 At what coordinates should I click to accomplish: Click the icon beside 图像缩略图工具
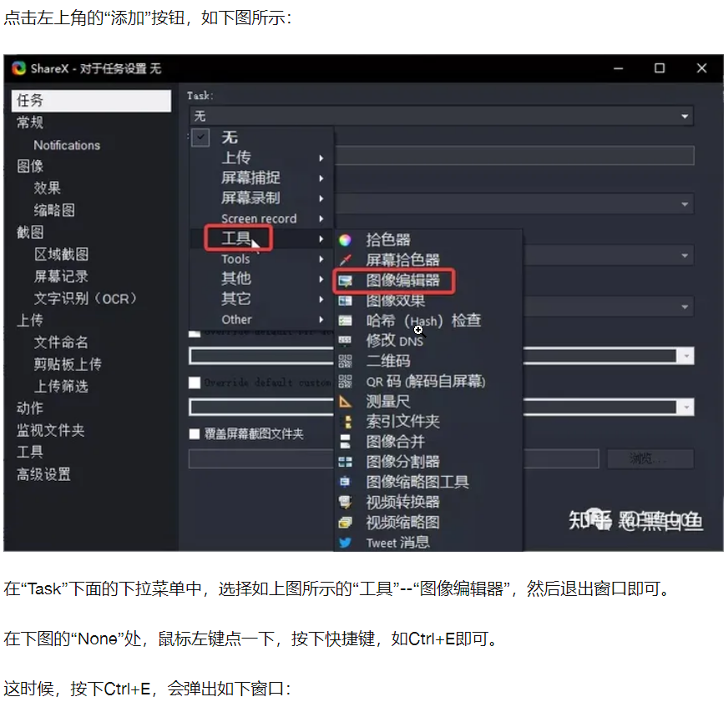(x=345, y=482)
